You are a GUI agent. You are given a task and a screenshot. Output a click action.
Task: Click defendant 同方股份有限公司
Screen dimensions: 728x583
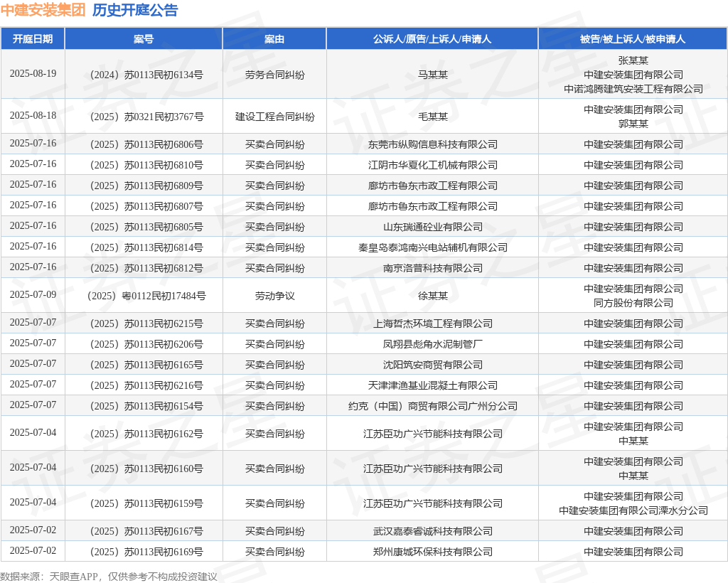click(x=633, y=303)
